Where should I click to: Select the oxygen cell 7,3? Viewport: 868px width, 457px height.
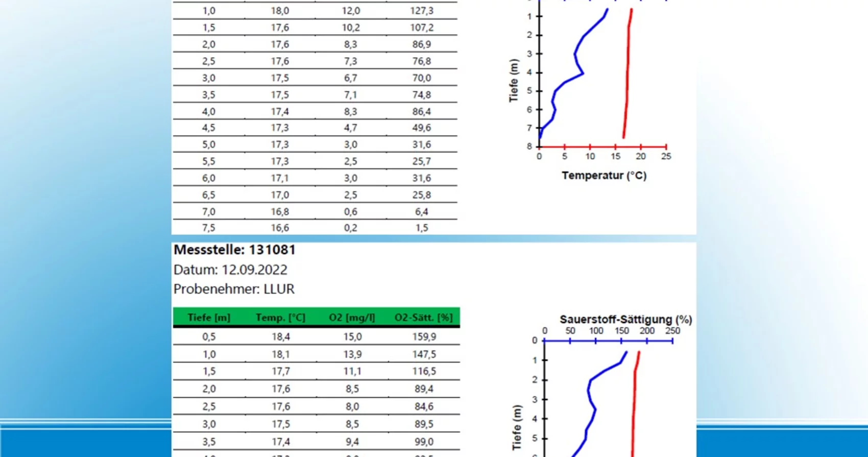[351, 61]
